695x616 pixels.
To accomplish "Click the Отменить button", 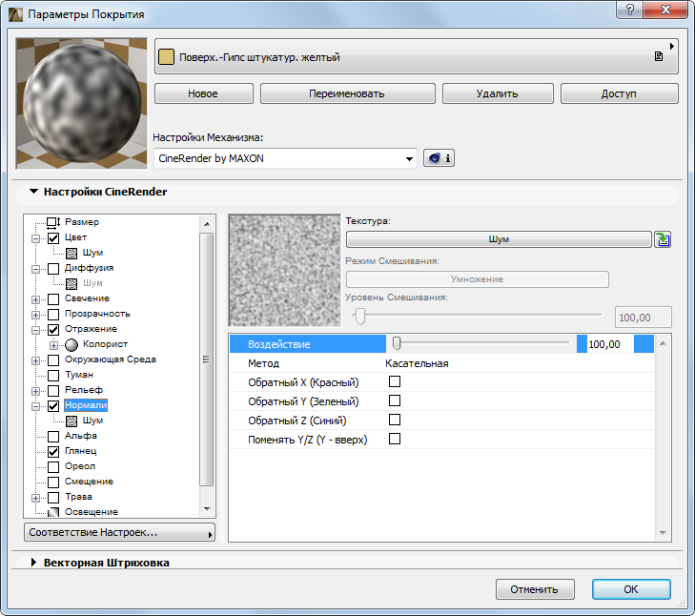I will (x=535, y=589).
